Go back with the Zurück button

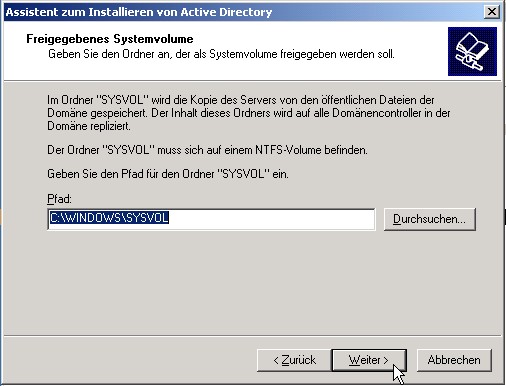point(294,360)
